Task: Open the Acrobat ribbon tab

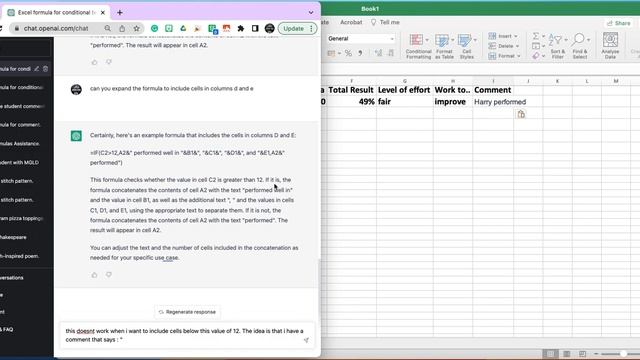Action: tap(351, 22)
